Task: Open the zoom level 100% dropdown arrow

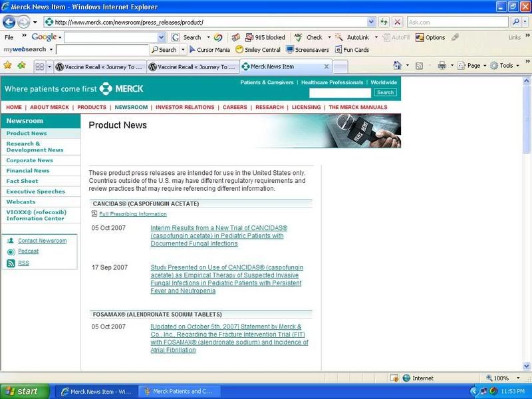Action: point(518,378)
